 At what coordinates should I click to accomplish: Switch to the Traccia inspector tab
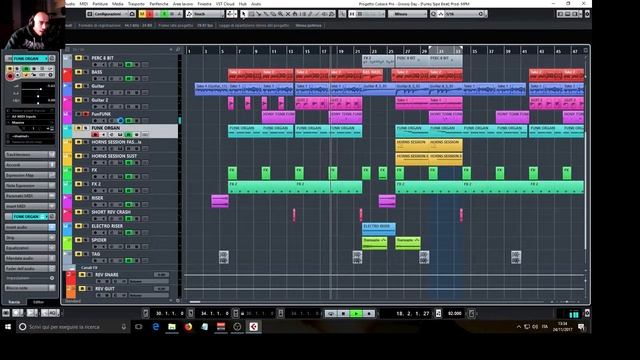[x=15, y=302]
